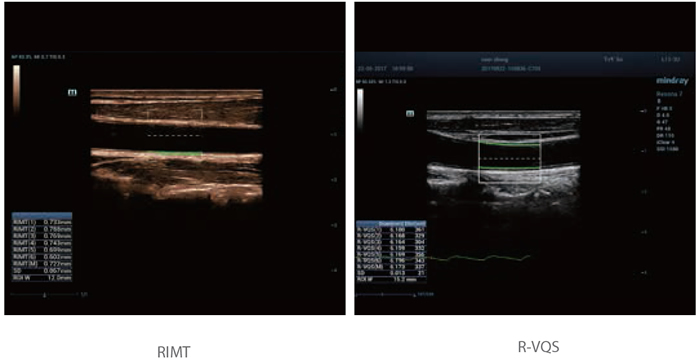Select the green IMT trace on RIMT image
700x360 pixels.
(175, 153)
